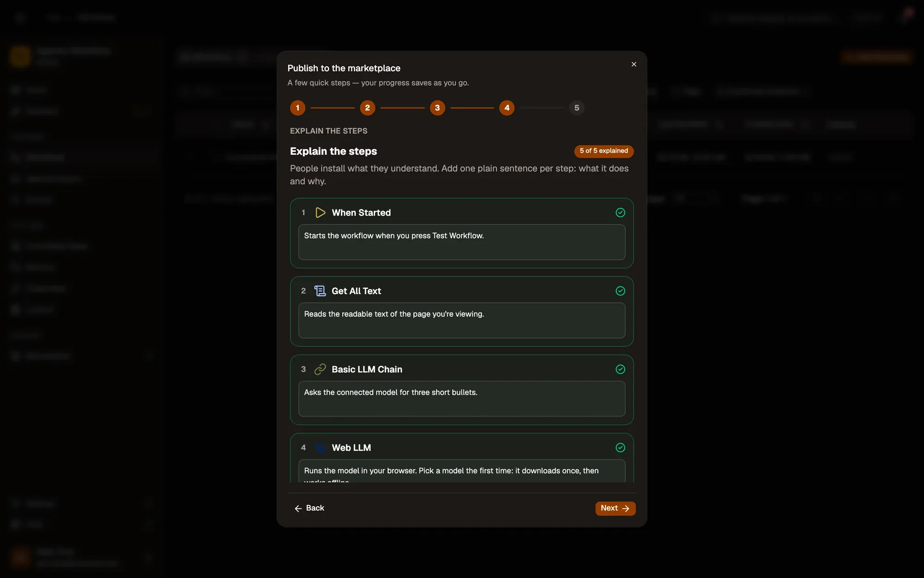Click the Web LLM node icon

(x=320, y=448)
